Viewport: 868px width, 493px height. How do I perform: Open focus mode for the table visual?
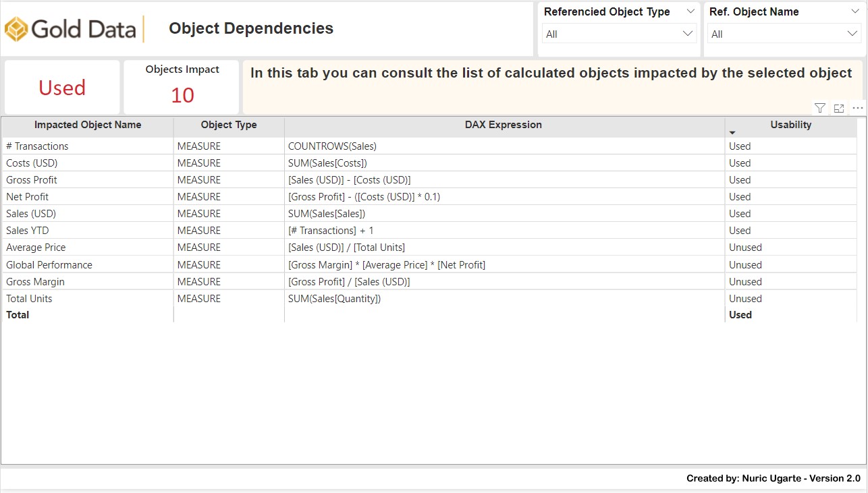pyautogui.click(x=839, y=108)
